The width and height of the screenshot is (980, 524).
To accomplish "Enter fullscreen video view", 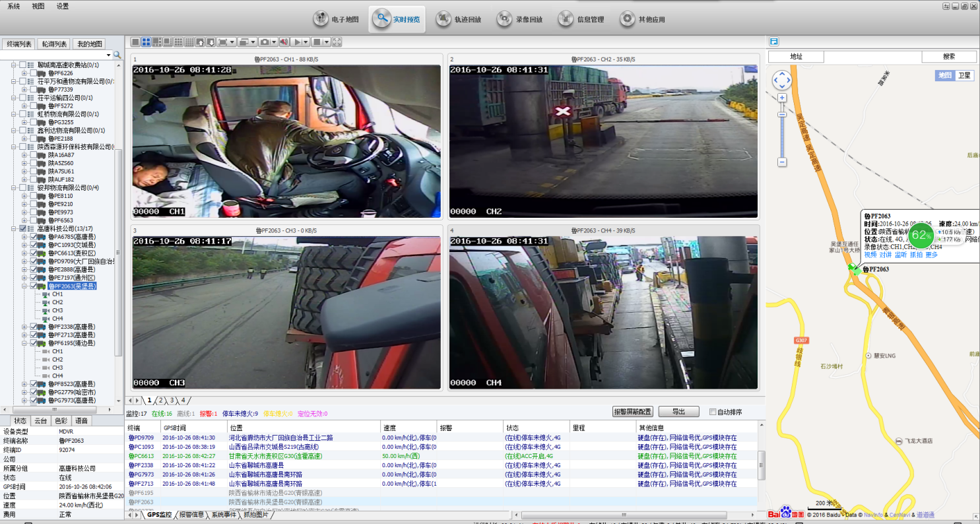I will click(x=337, y=42).
